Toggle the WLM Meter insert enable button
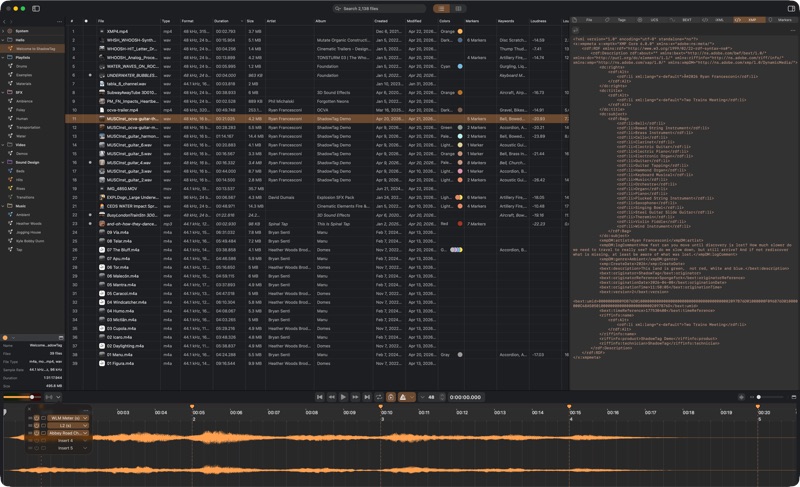 click(37, 418)
